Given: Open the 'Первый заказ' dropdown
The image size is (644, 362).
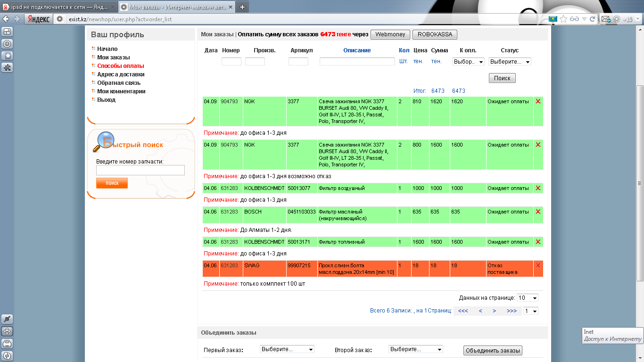Looking at the screenshot, I should tap(287, 349).
